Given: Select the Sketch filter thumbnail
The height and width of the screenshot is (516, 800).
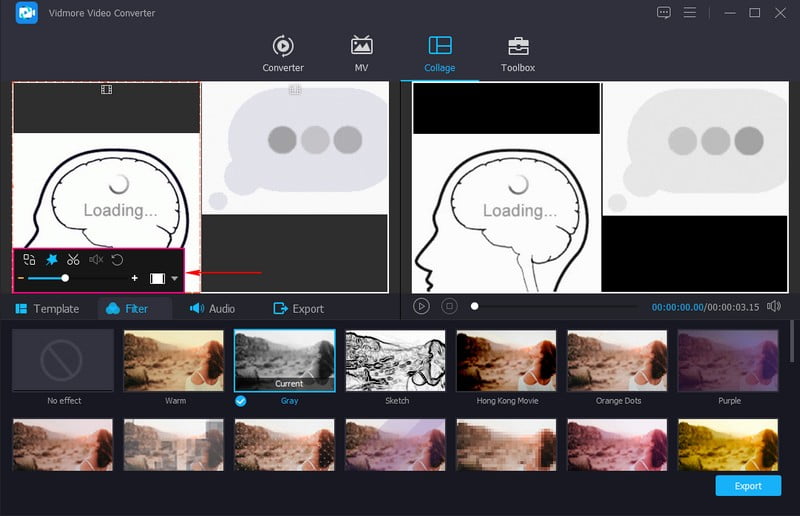Looking at the screenshot, I should (395, 361).
